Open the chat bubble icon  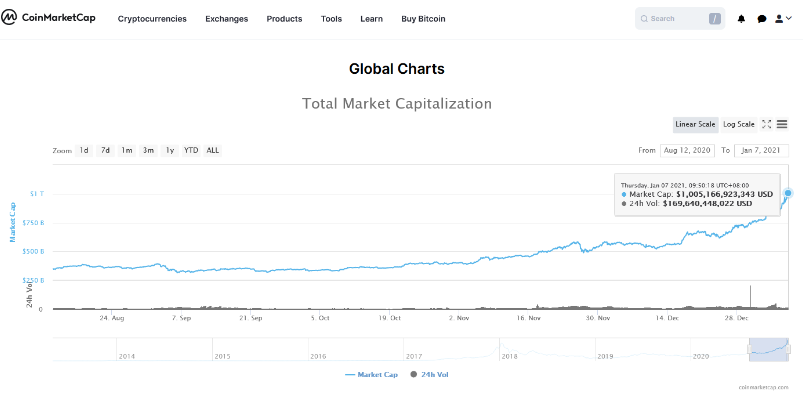point(762,19)
